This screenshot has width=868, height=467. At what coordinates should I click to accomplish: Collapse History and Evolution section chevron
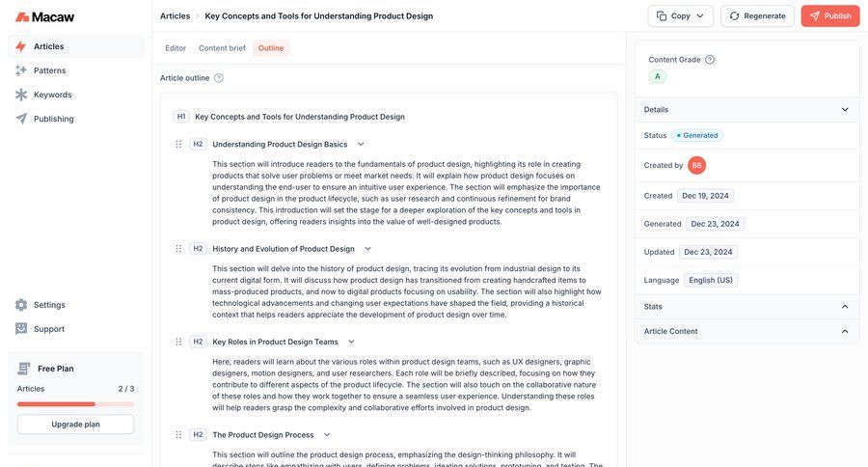point(367,249)
